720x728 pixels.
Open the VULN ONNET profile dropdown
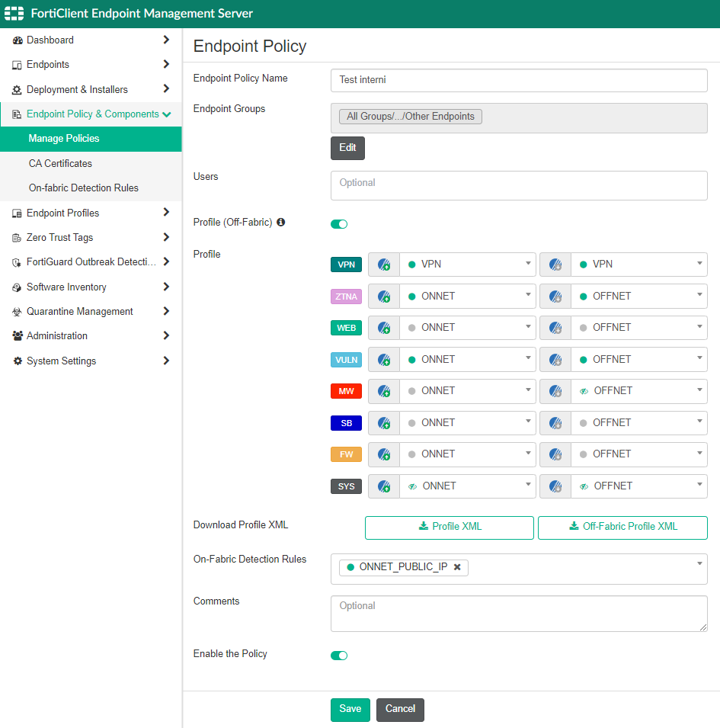pyautogui.click(x=468, y=359)
